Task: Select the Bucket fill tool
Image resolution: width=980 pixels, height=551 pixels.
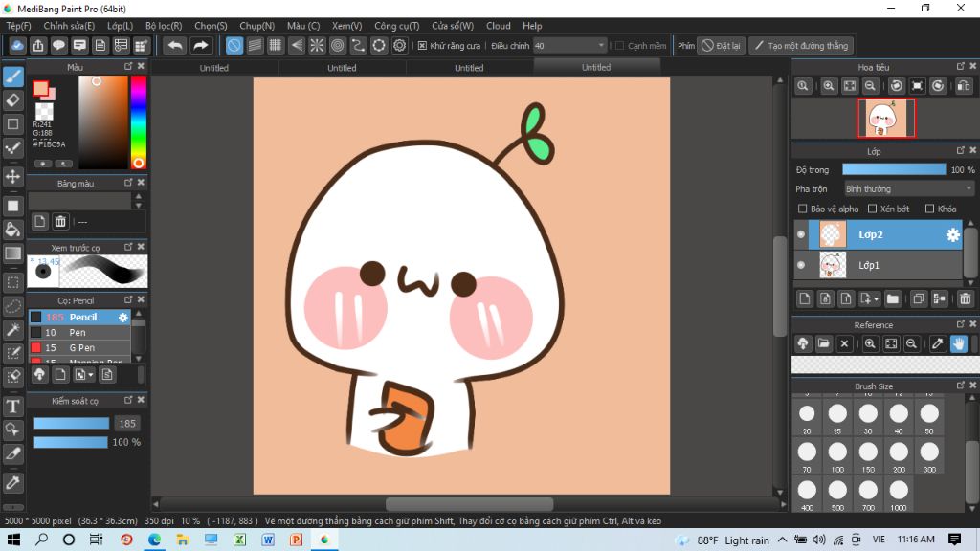Action: [13, 230]
